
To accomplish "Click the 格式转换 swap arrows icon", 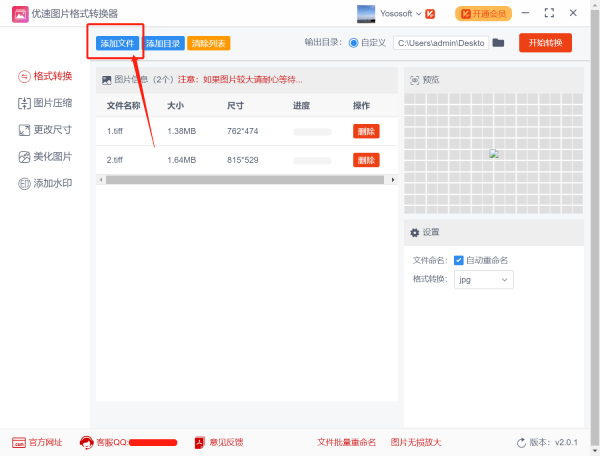I will point(24,77).
